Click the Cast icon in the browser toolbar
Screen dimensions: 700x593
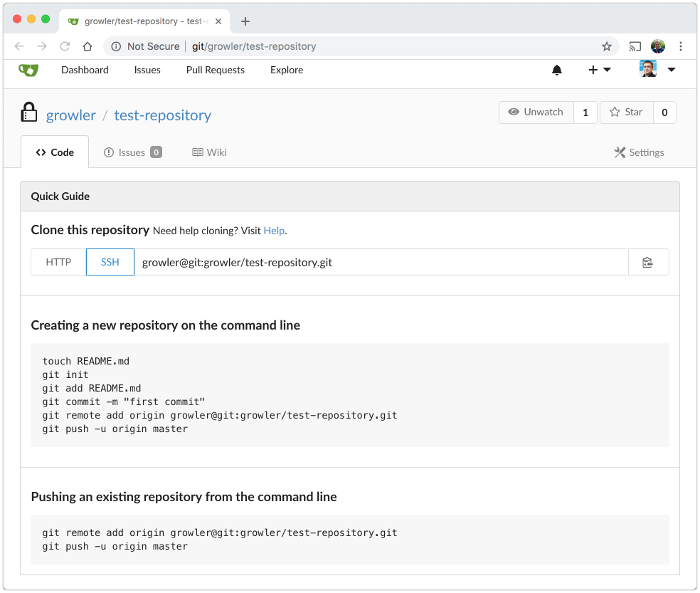635,46
